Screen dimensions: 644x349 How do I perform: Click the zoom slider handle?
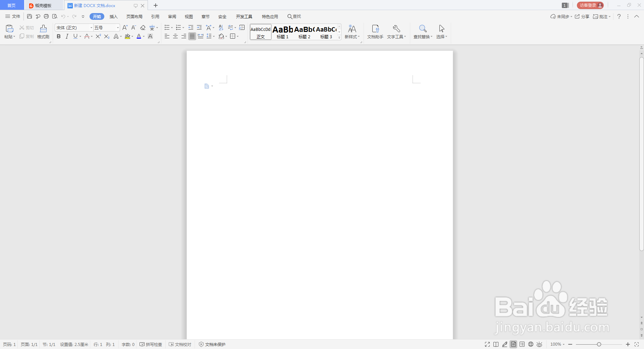pyautogui.click(x=599, y=344)
